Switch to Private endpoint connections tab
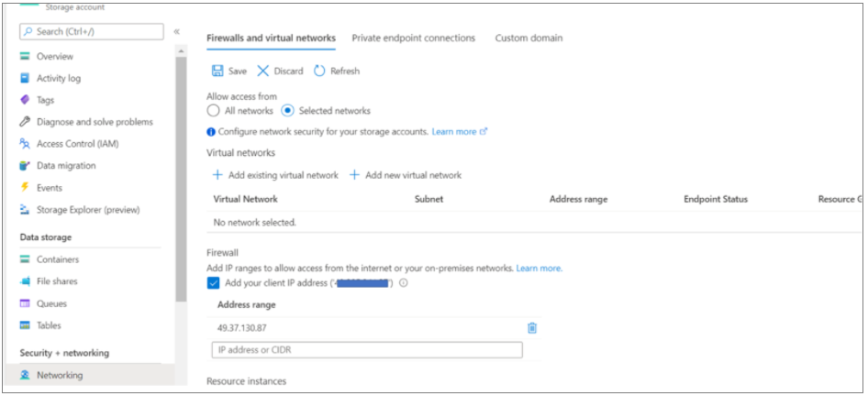 [x=414, y=38]
